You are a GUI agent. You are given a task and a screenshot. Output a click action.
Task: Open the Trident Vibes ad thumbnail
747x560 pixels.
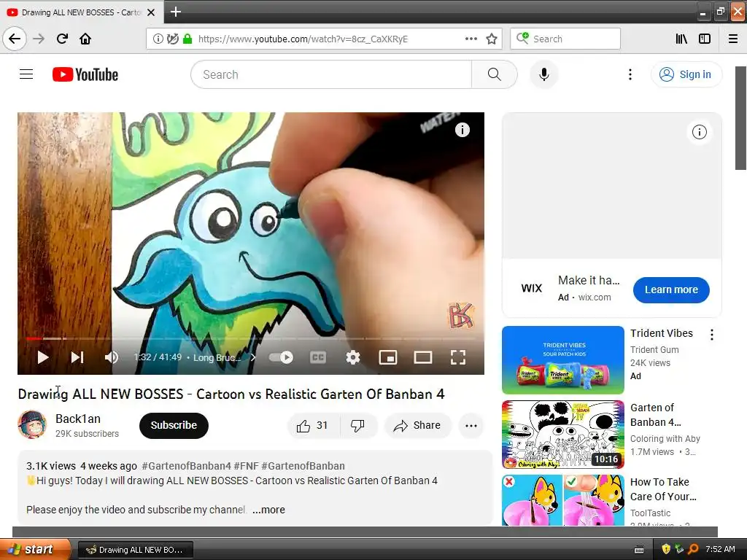[562, 360]
